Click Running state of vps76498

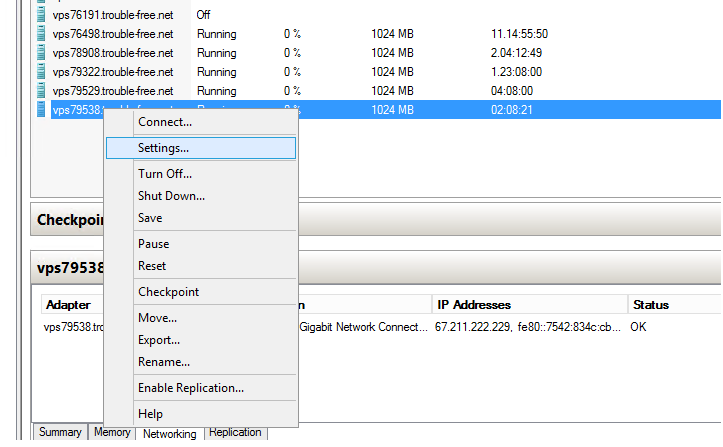click(217, 34)
